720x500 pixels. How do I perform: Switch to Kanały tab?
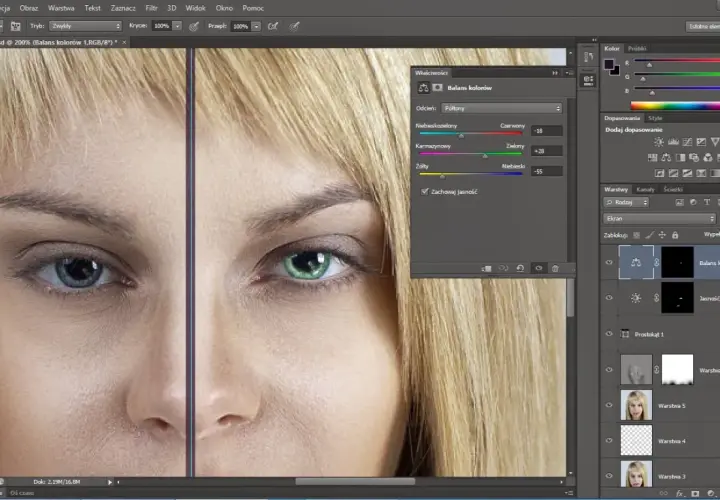coord(645,189)
